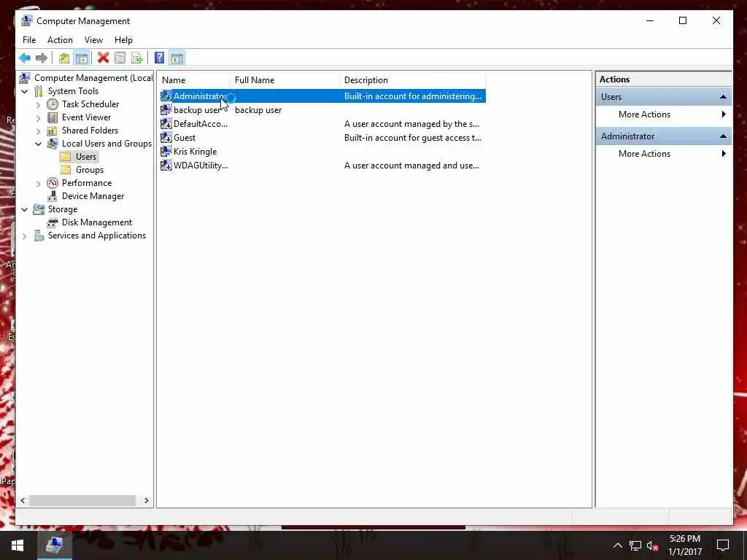The image size is (747, 560).
Task: Collapse Administrator section in Actions pane
Action: click(723, 136)
